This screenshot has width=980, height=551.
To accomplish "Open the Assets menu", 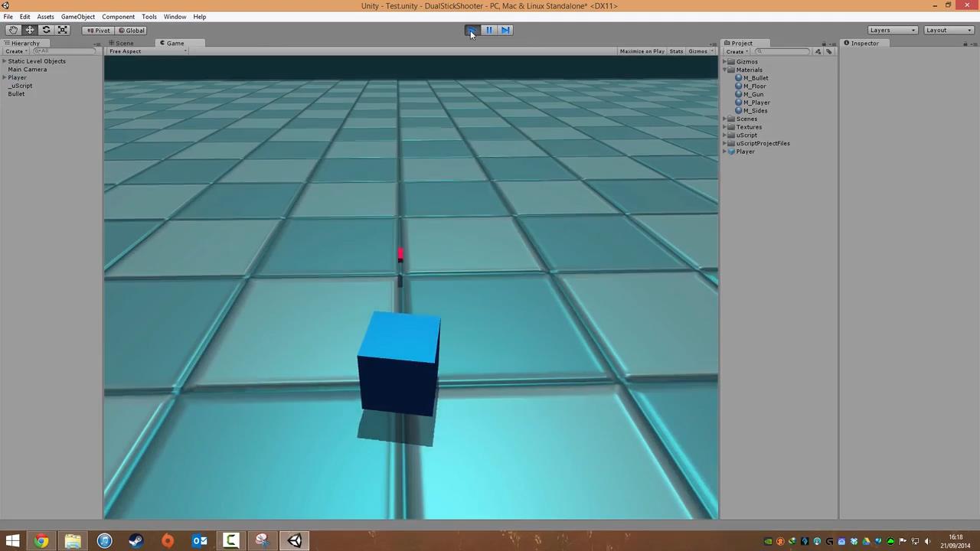I will click(45, 17).
